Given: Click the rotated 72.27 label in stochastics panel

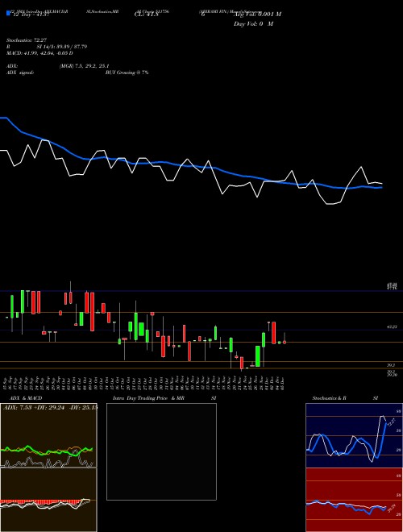Looking at the screenshot, I should pos(392,422).
